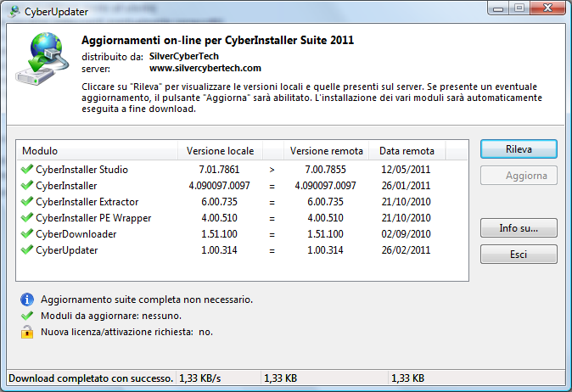This screenshot has width=572, height=392.
Task: Click the greater-than comparison symbol in Studio row
Action: pos(272,170)
